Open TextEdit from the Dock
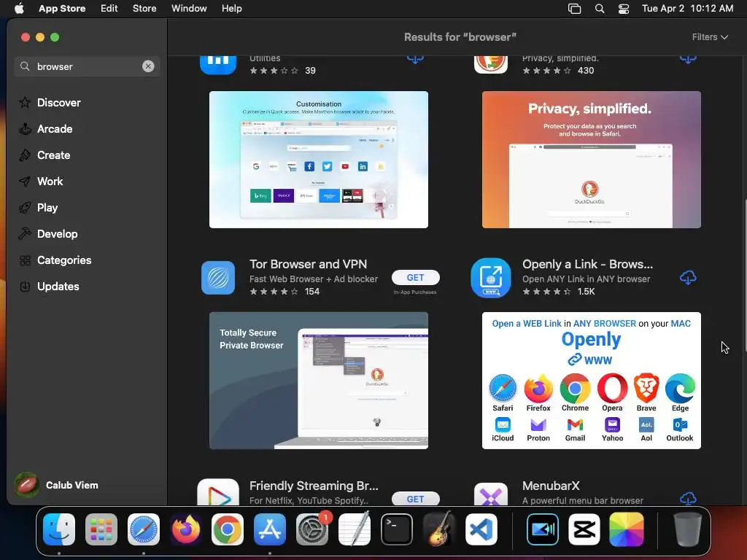This screenshot has height=560, width=747. click(x=354, y=529)
